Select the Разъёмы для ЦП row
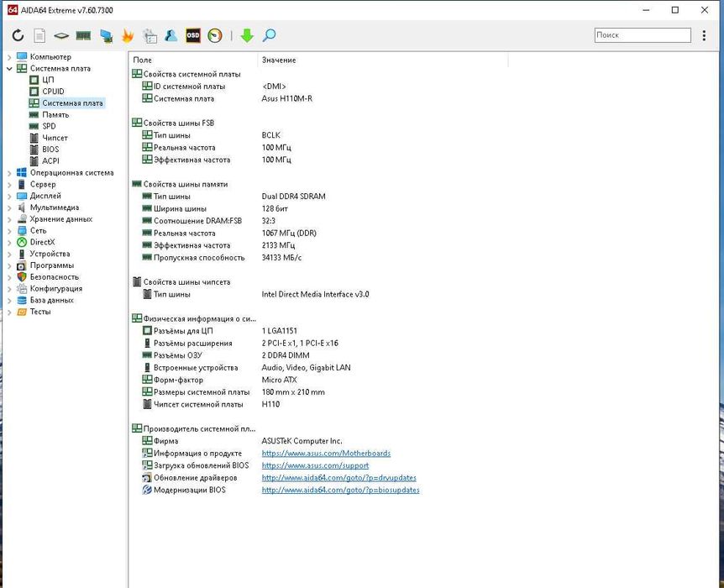 point(220,331)
